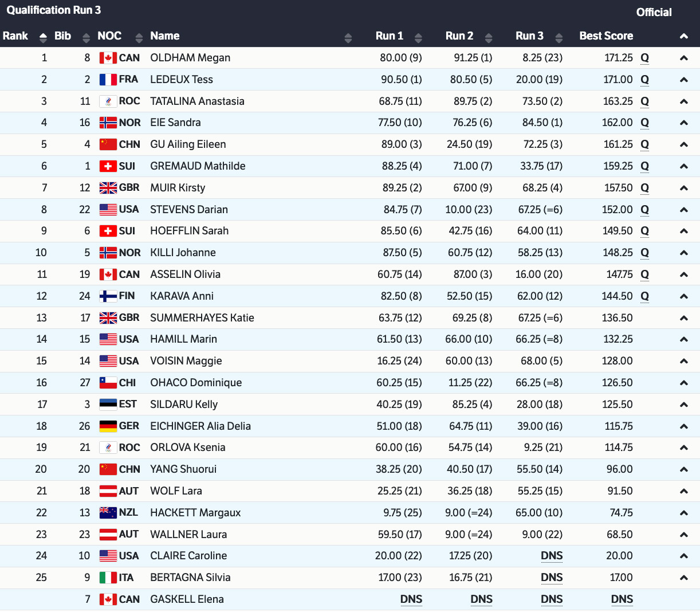Screen dimensions: 700x612
Task: Click DNS abbreviation in GASKELL Elena's Run 1
Action: [411, 599]
